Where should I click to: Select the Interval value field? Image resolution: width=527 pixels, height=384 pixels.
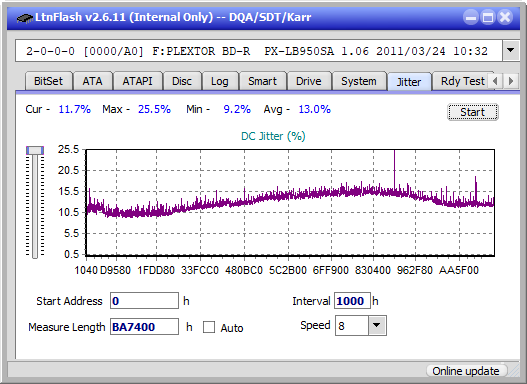point(352,301)
